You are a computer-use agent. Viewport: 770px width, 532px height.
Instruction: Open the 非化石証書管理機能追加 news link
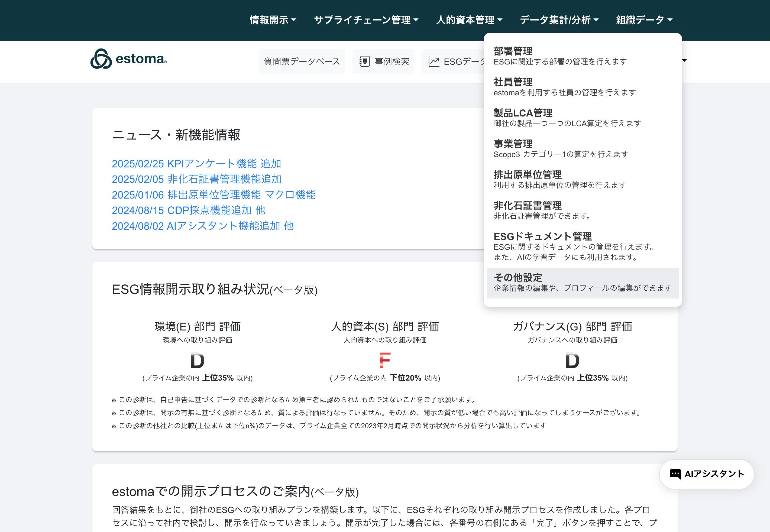[196, 179]
